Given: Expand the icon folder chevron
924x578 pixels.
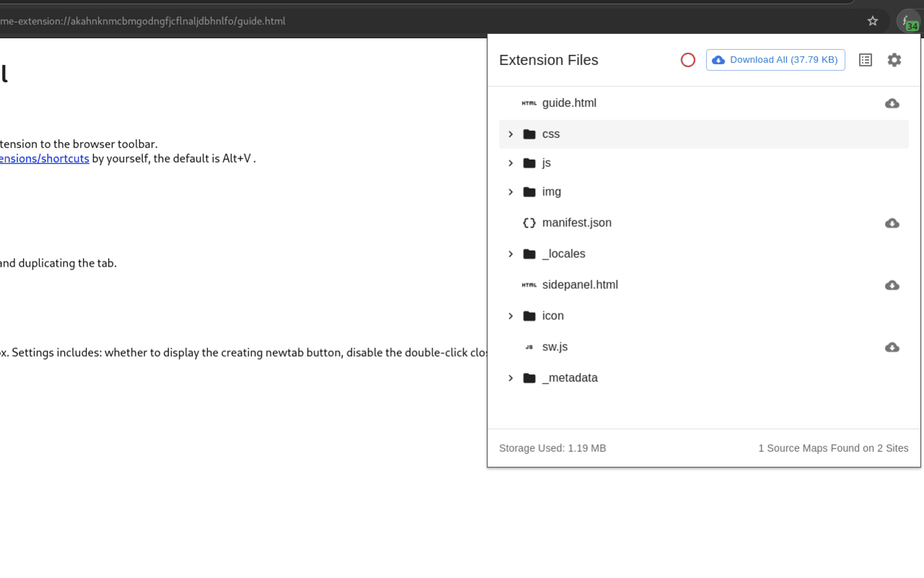Looking at the screenshot, I should pos(511,316).
